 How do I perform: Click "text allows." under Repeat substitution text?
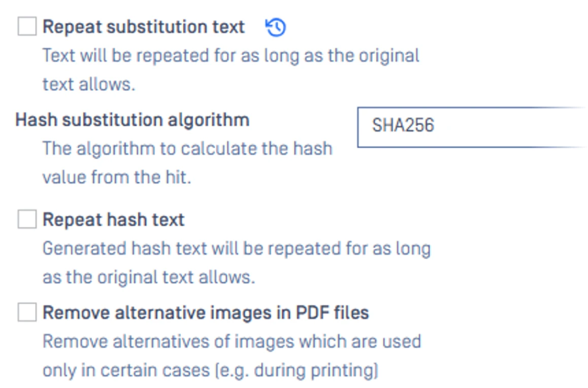pyautogui.click(x=89, y=84)
